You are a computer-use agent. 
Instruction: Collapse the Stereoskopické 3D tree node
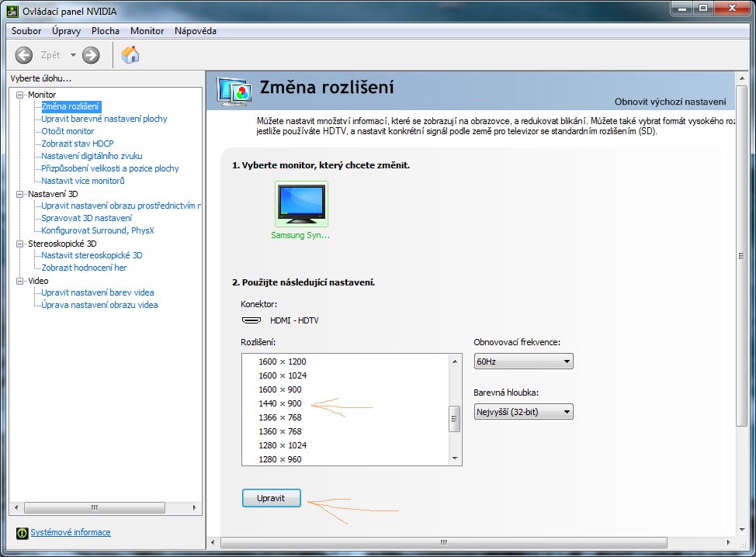point(19,244)
